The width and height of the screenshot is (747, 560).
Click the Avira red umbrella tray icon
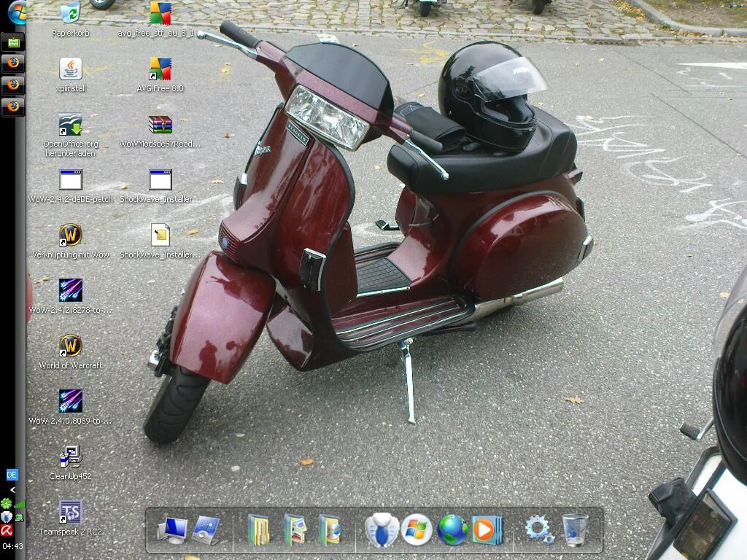click(x=7, y=530)
